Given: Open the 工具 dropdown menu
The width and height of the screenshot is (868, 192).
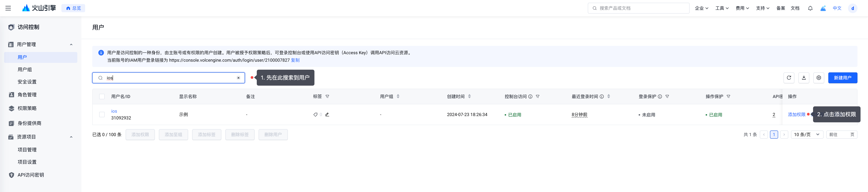Looking at the screenshot, I should tap(722, 8).
